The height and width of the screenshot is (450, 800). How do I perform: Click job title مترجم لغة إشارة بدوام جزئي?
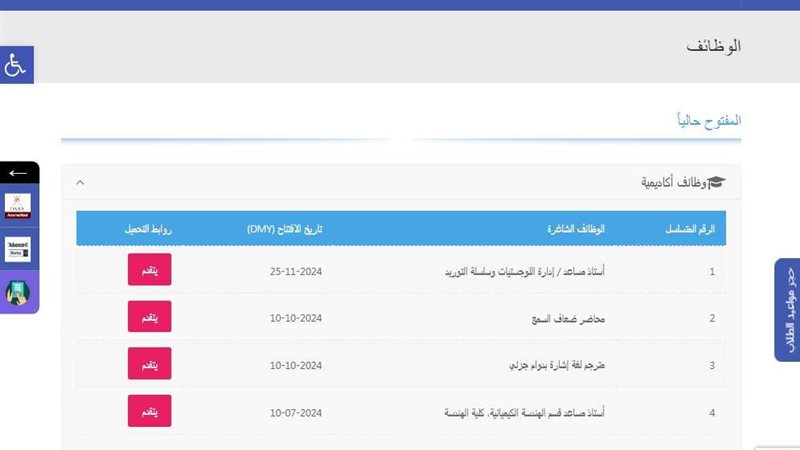point(557,365)
